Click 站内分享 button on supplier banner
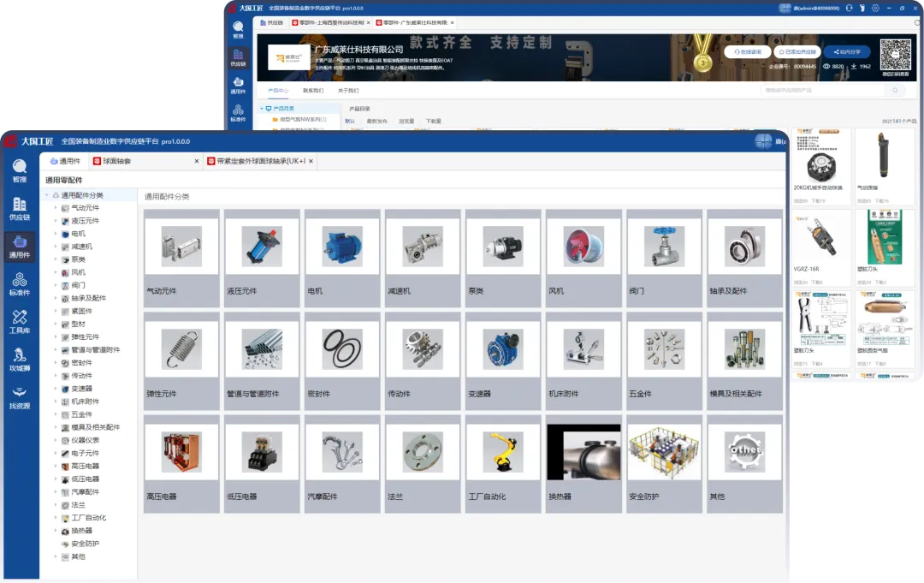The height and width of the screenshot is (583, 924). click(847, 52)
